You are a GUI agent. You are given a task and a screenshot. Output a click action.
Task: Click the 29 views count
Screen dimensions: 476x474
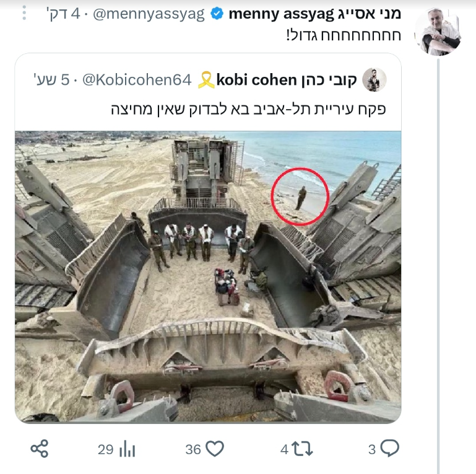[x=105, y=449]
